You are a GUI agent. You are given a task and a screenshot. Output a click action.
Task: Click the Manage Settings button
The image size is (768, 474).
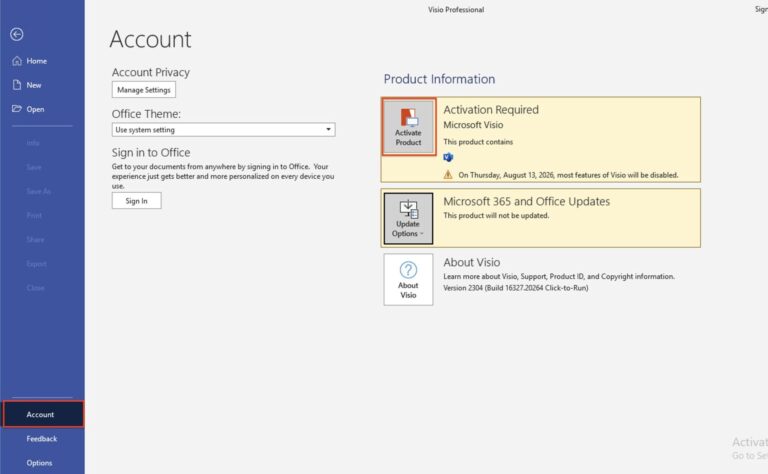click(144, 90)
